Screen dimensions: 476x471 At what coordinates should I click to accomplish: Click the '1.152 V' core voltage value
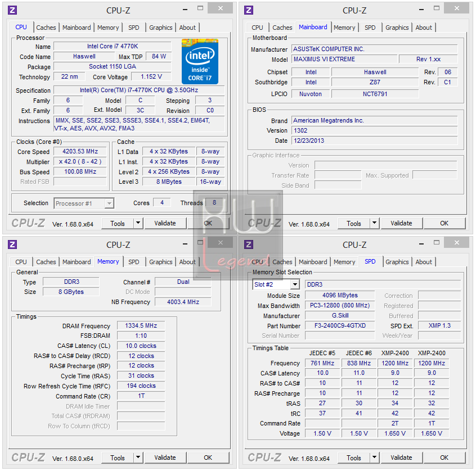[151, 77]
